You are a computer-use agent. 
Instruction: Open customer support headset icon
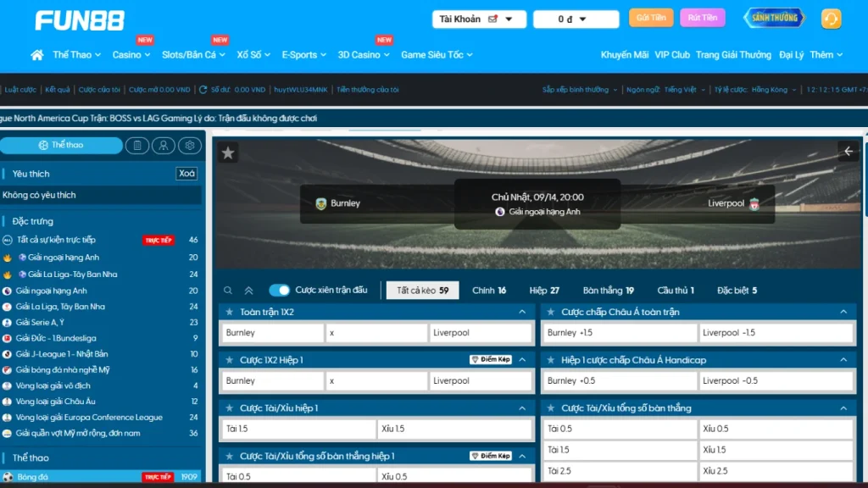(831, 19)
